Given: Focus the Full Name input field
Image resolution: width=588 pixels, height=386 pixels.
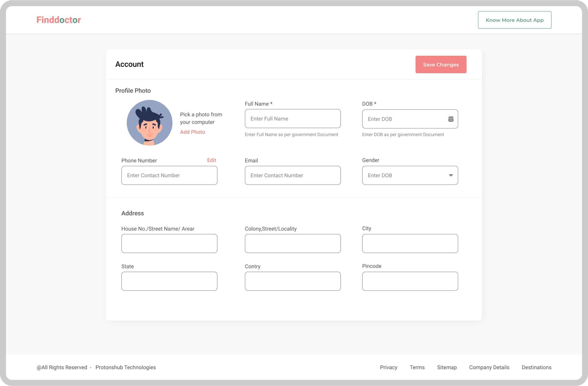Looking at the screenshot, I should (292, 119).
